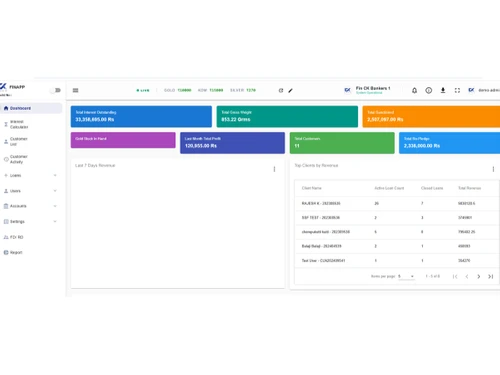Select the RAJESH K client row
500x375 pixels.
pyautogui.click(x=397, y=203)
